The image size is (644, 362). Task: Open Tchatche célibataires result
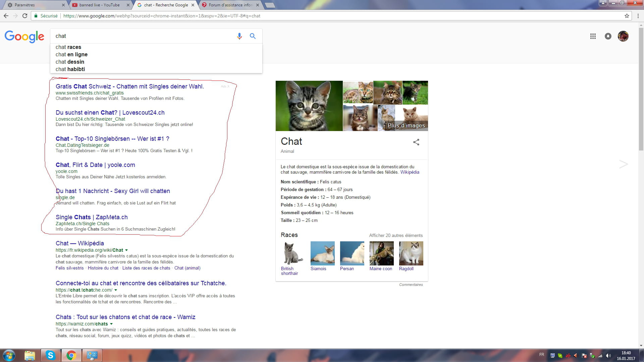[x=141, y=283]
